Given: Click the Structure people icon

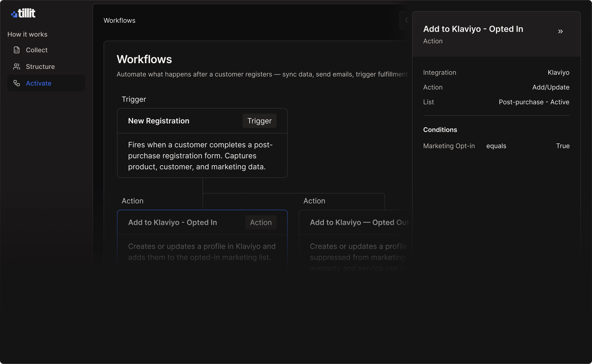Looking at the screenshot, I should [x=16, y=66].
